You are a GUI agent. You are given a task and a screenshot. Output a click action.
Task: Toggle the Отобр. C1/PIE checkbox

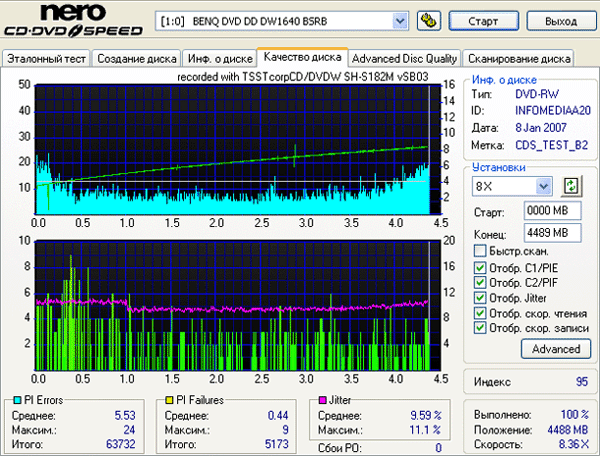point(478,267)
